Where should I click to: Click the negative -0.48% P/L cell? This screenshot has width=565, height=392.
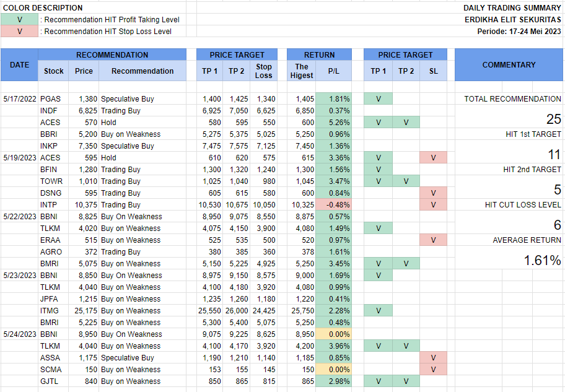point(334,205)
